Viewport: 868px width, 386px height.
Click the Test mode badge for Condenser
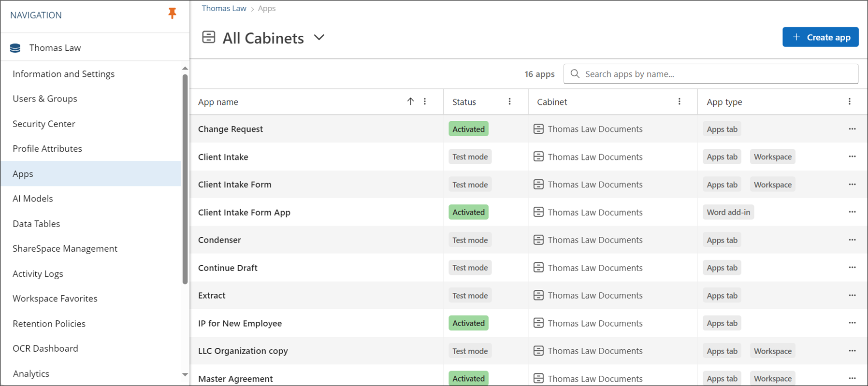pos(470,240)
